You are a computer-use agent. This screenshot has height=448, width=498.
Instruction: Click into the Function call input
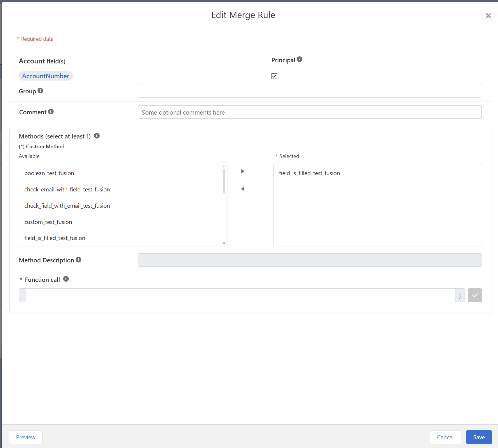[x=241, y=295]
